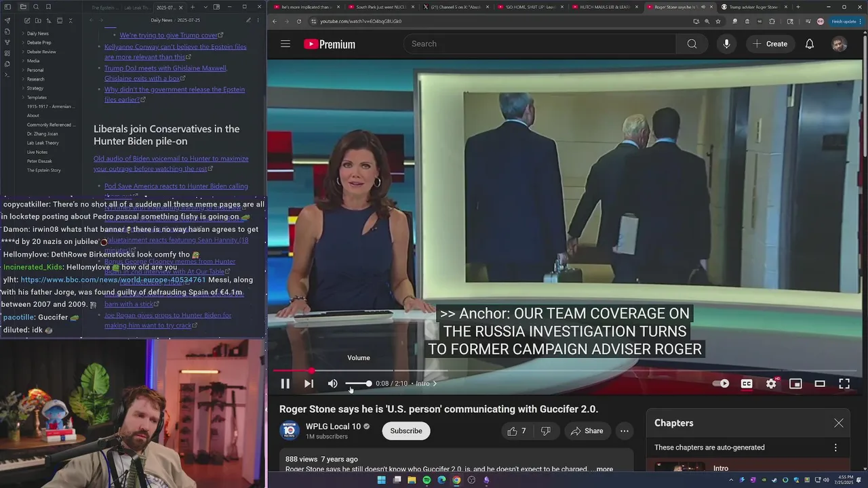Open 'Lab Leak Theory' note
The image size is (868, 488).
tap(43, 143)
